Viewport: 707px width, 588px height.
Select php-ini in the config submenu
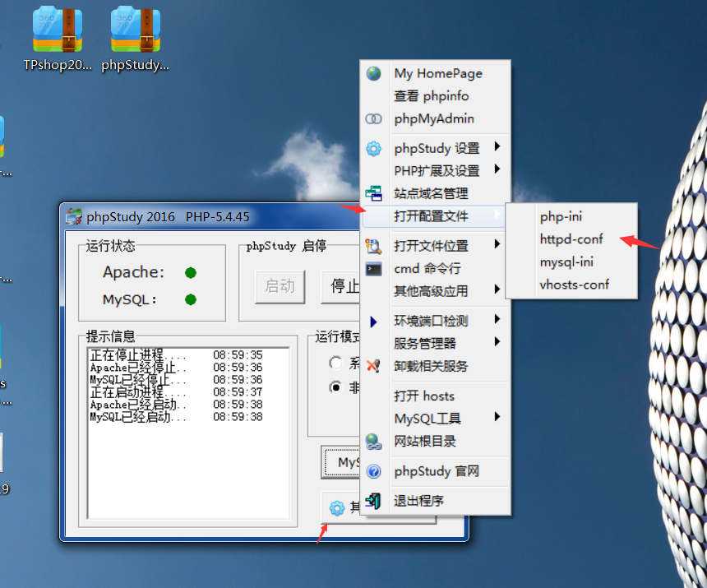click(571, 216)
